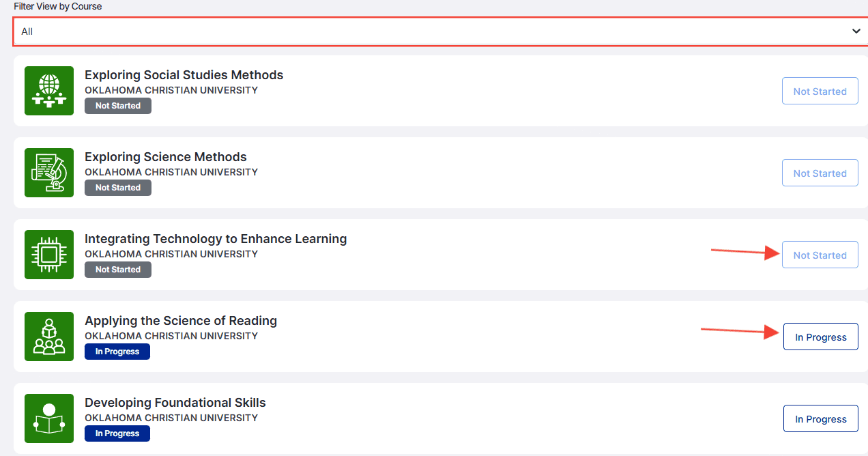Click the Social Studies globe icon
This screenshot has width=868, height=456.
point(49,91)
